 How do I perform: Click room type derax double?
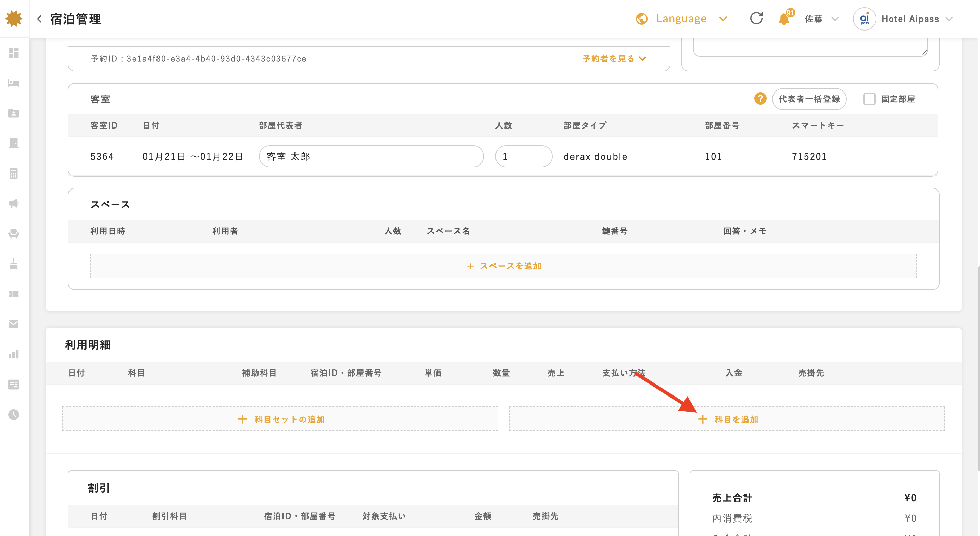(x=595, y=157)
